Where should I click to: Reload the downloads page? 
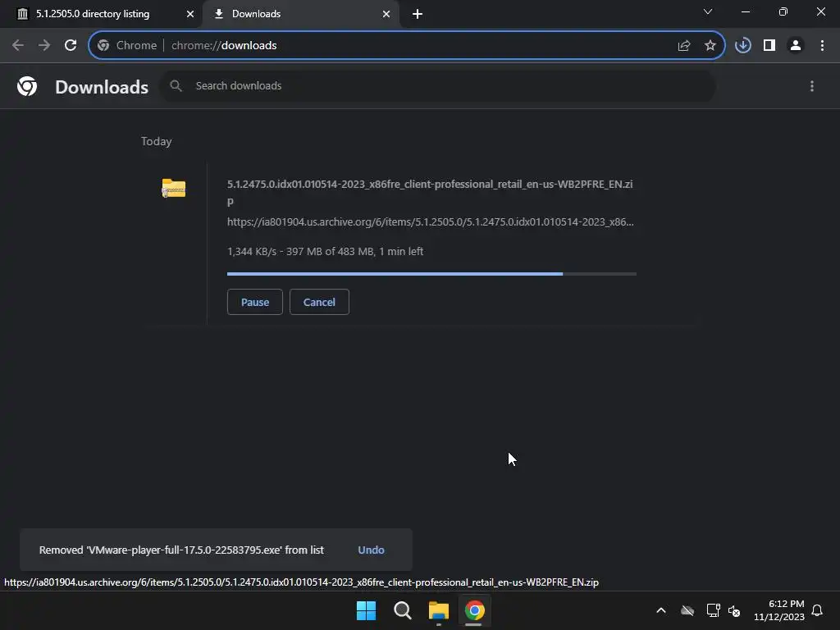71,46
